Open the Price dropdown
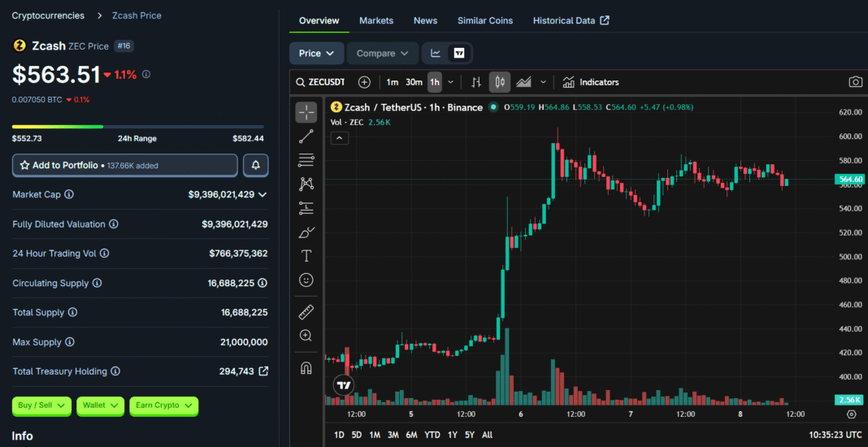Image resolution: width=868 pixels, height=447 pixels. pos(317,53)
